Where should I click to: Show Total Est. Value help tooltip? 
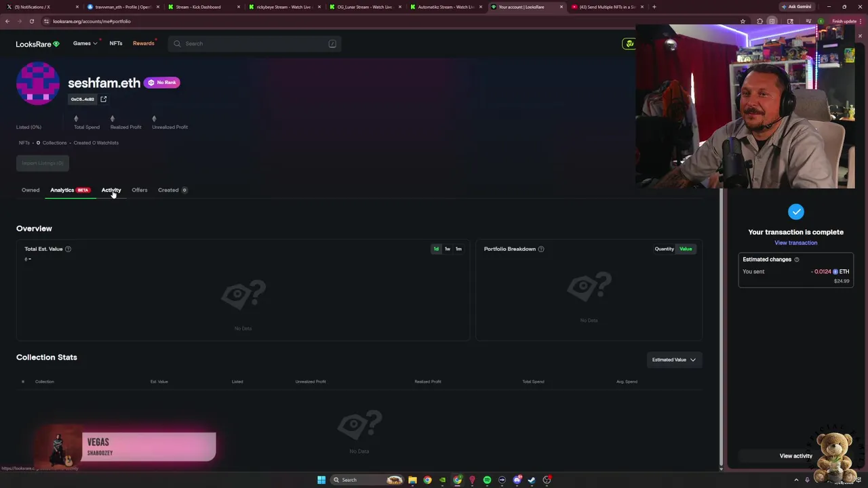(x=68, y=249)
